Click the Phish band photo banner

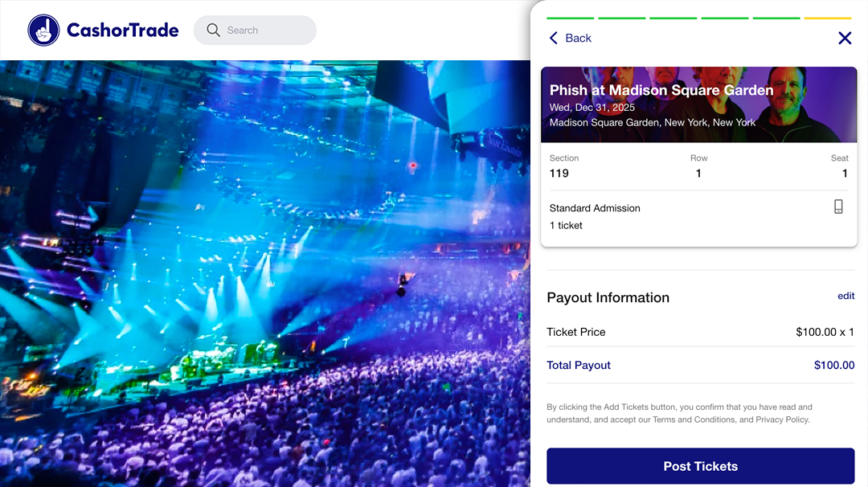tap(699, 104)
